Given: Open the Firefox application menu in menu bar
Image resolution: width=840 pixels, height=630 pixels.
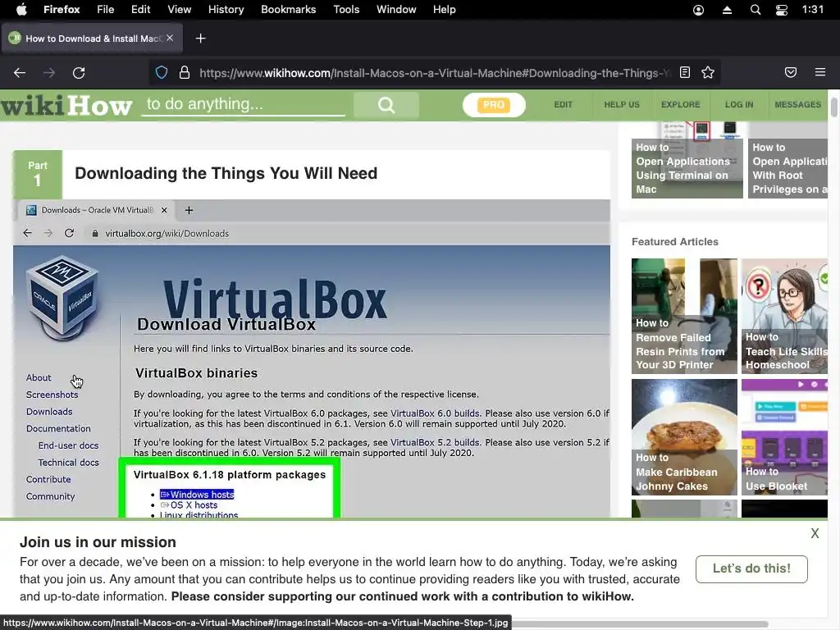Looking at the screenshot, I should point(62,10).
